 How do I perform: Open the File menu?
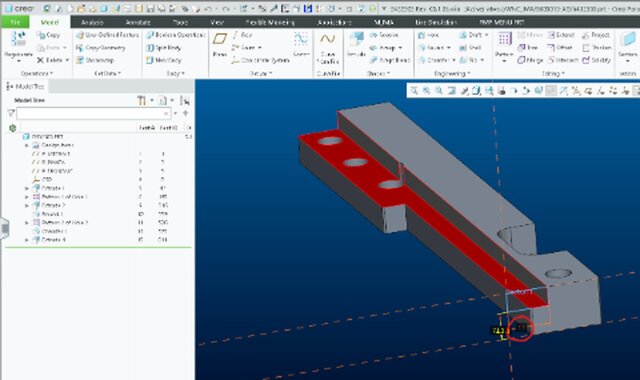coord(15,22)
